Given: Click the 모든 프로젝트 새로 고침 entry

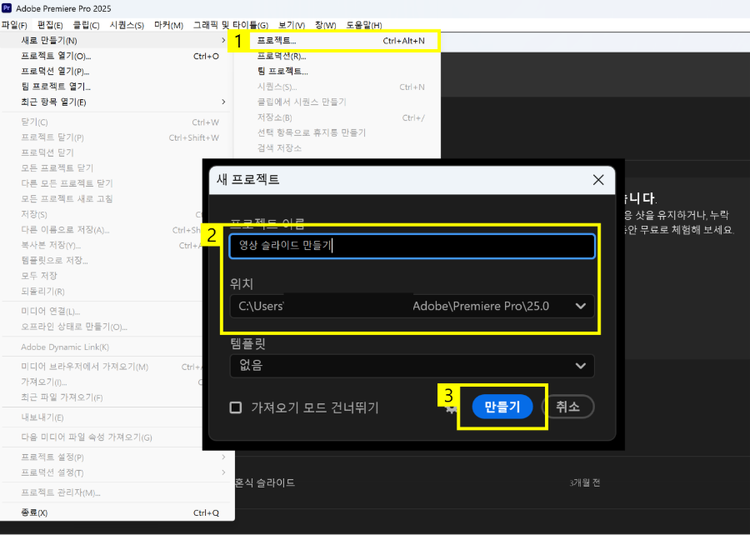Looking at the screenshot, I should [x=103, y=198].
